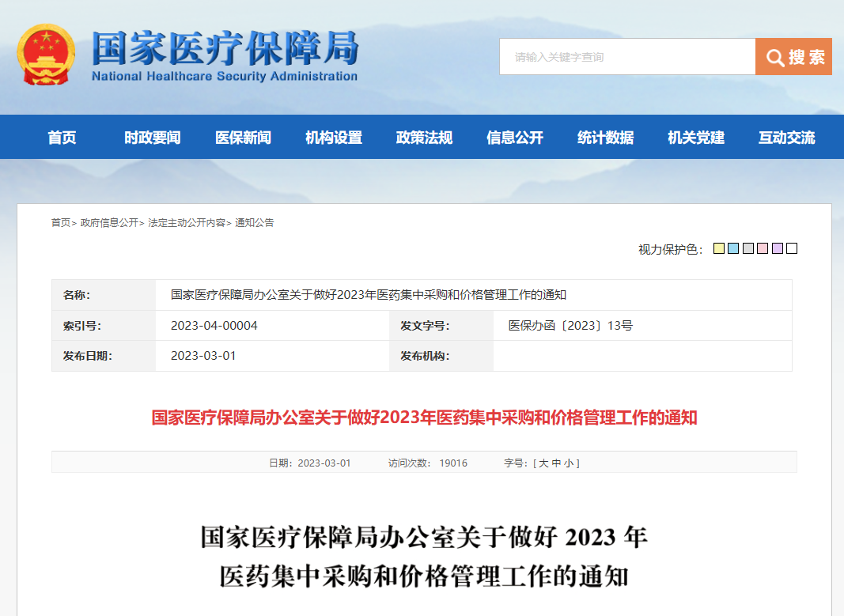Click the 视力保护色 label
The image size is (844, 616).
coord(670,249)
